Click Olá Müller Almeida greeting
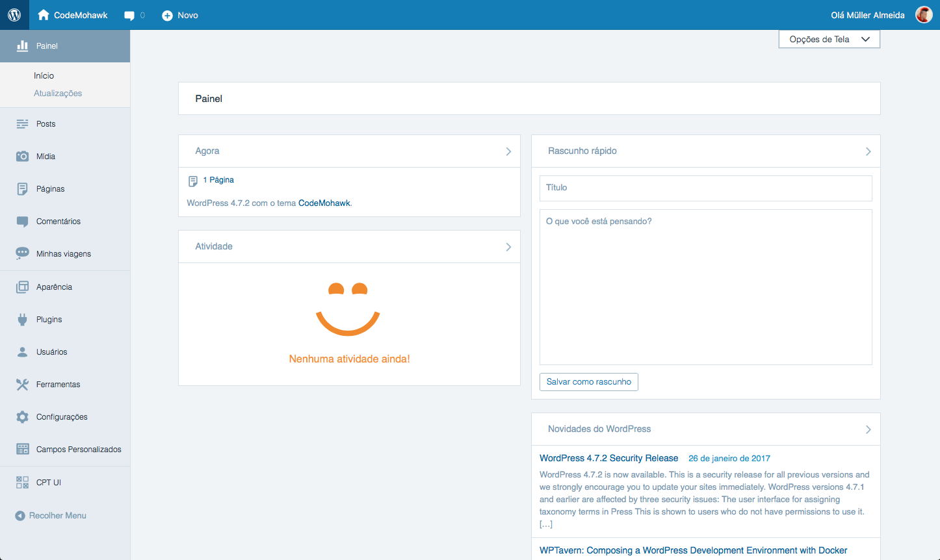The image size is (940, 560). tap(868, 16)
